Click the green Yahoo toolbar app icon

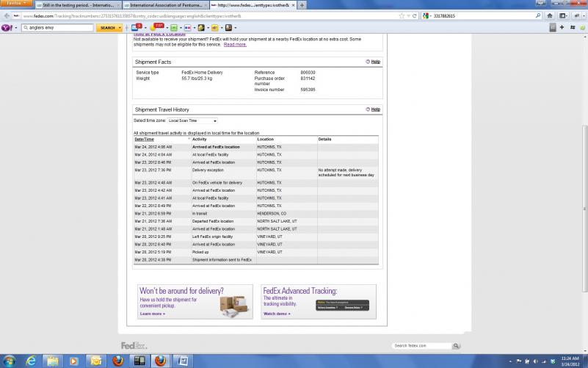174,28
